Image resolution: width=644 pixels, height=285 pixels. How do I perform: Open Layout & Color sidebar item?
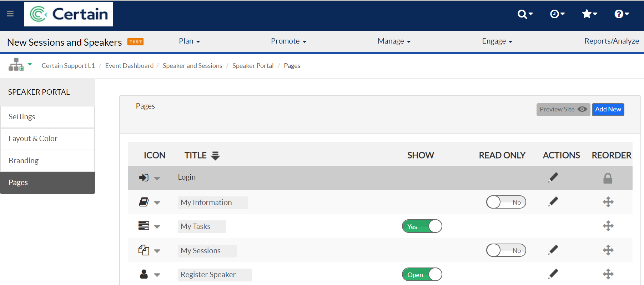[x=47, y=139]
